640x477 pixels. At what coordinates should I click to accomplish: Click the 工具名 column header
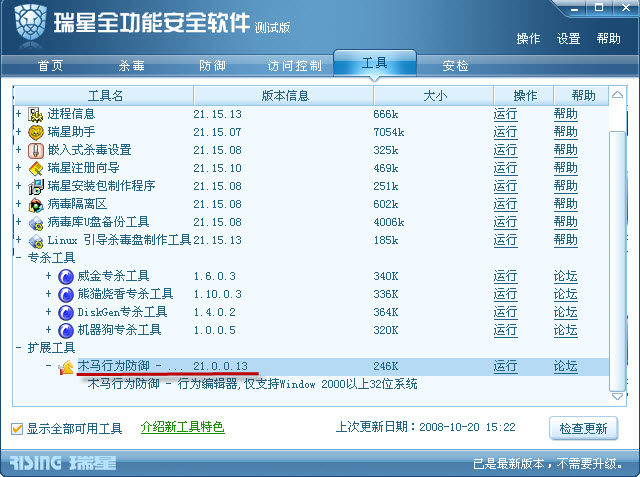(x=104, y=96)
